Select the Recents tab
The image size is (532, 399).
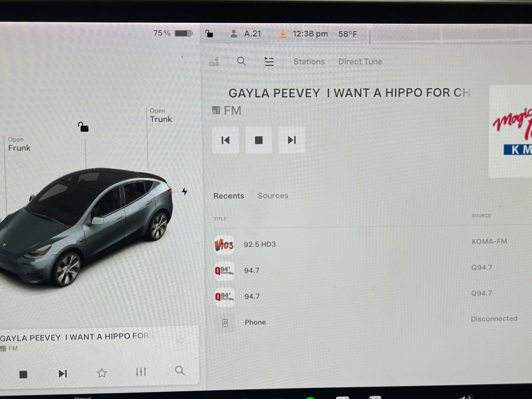click(229, 196)
